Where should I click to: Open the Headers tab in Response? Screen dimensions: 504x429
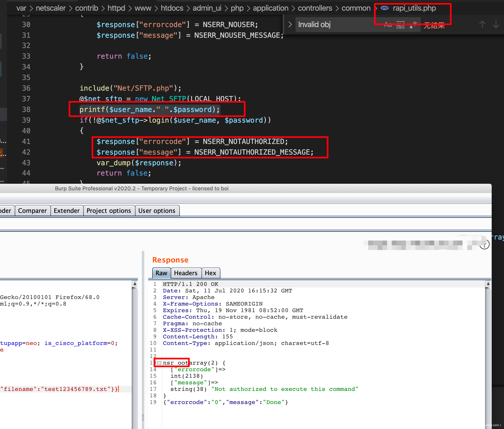coord(186,273)
